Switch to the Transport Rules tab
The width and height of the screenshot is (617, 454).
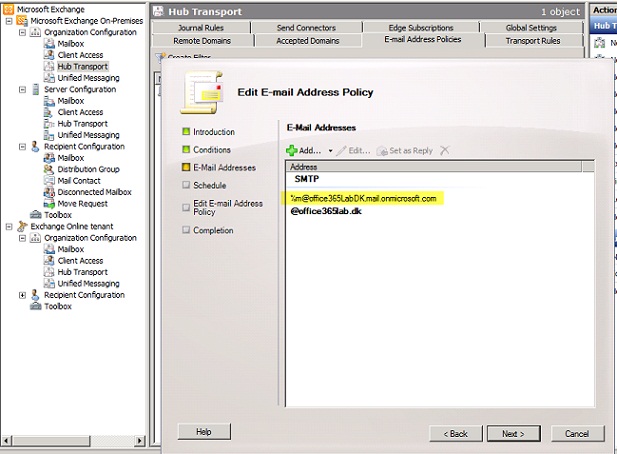point(533,41)
